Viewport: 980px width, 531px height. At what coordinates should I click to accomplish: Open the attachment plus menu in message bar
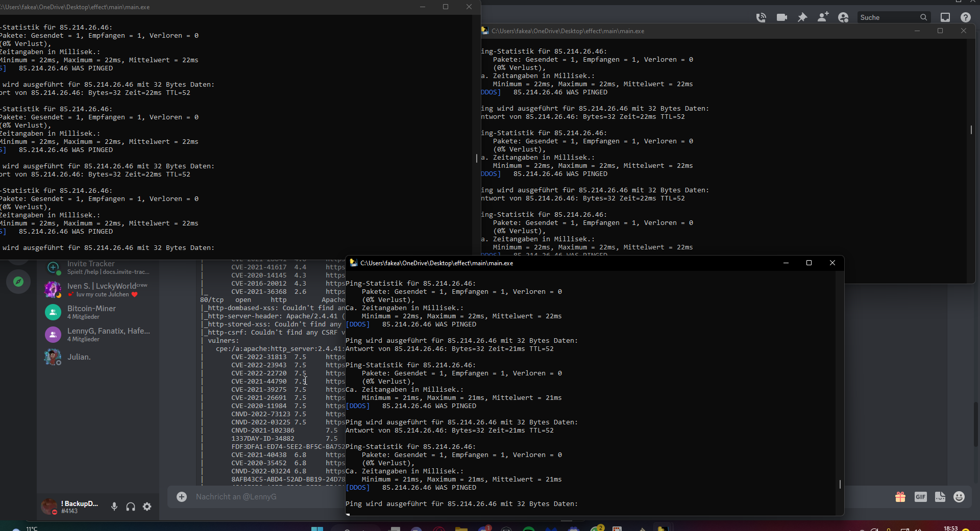[x=182, y=497]
